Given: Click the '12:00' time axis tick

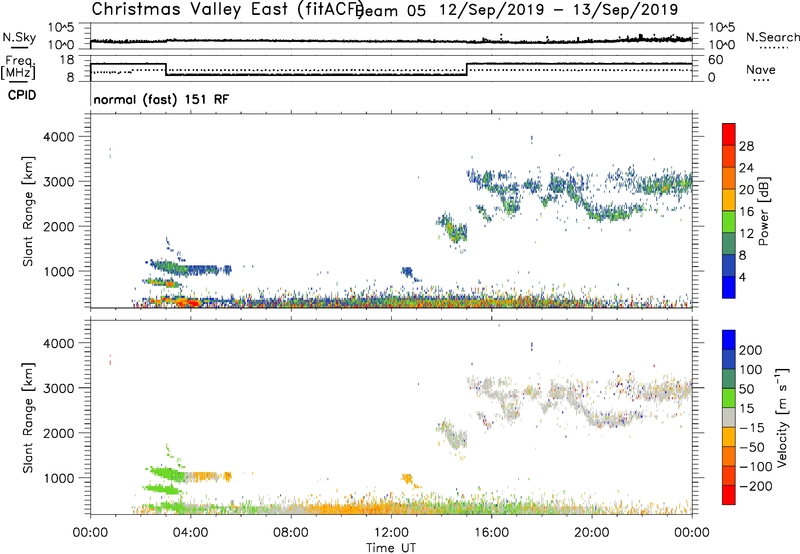Looking at the screenshot, I should (x=391, y=533).
